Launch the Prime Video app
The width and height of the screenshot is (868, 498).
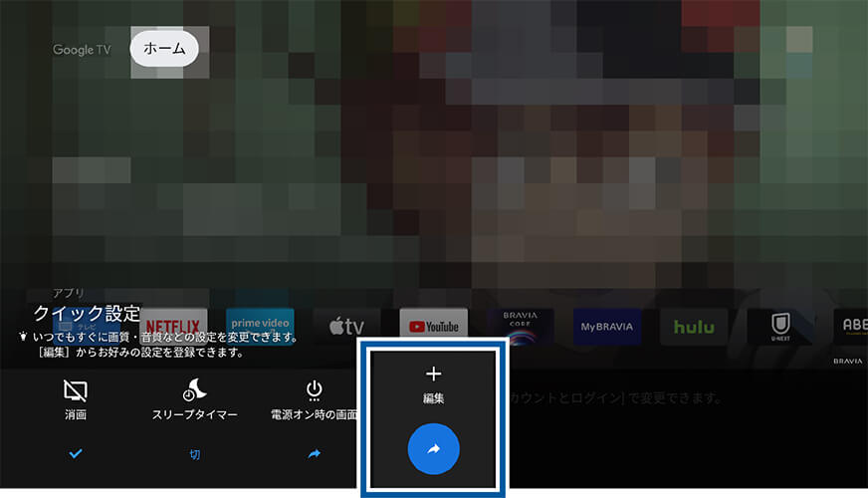tap(260, 326)
